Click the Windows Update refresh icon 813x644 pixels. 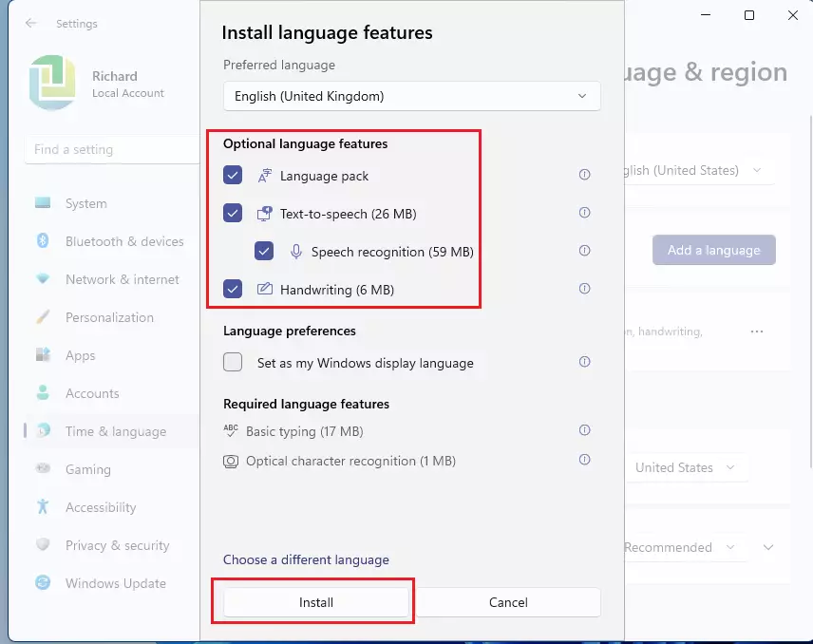[43, 583]
